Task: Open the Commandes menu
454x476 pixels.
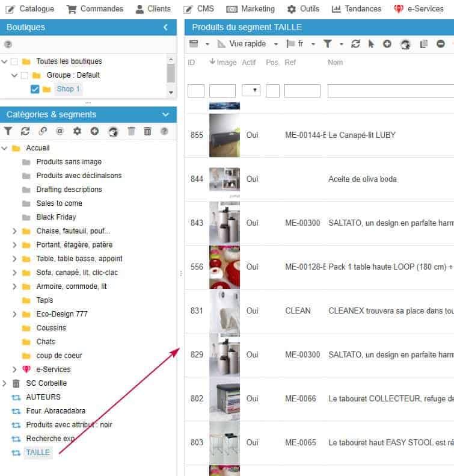Action: coord(95,9)
